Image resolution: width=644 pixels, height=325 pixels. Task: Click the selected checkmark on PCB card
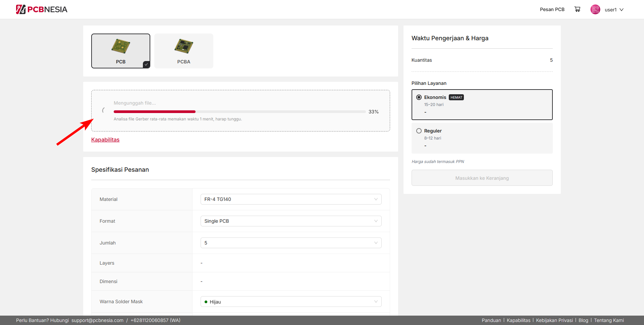pos(146,64)
